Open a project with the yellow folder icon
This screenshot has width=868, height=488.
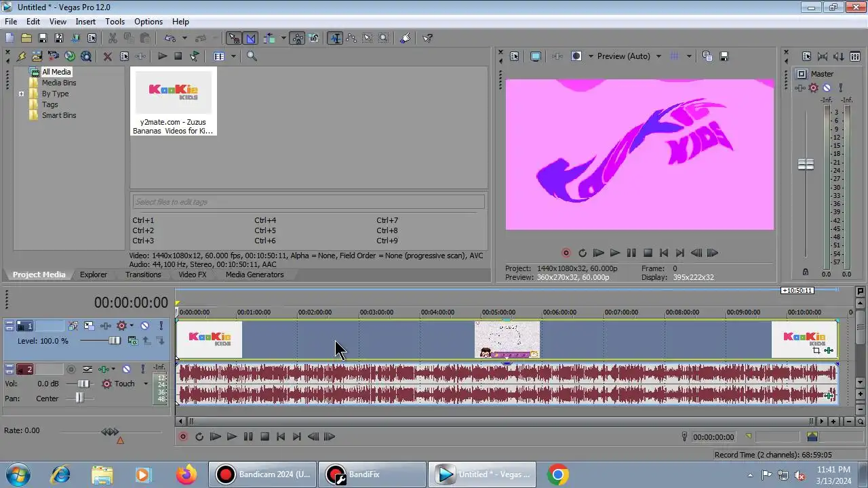coord(26,39)
